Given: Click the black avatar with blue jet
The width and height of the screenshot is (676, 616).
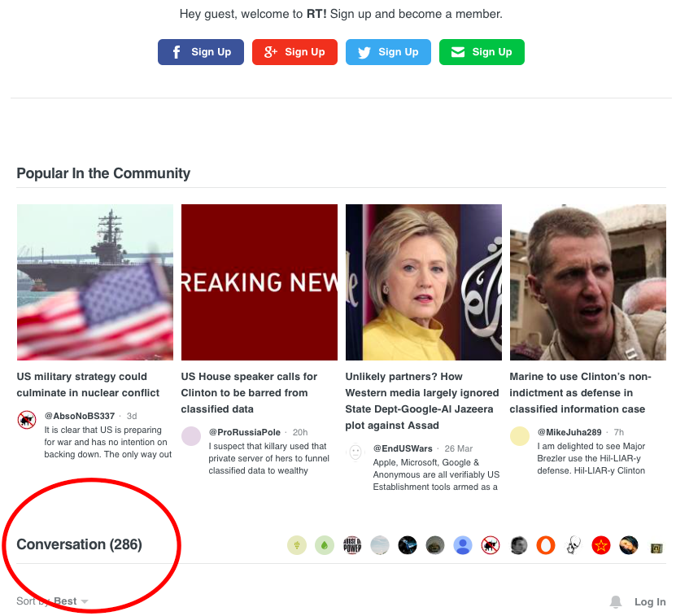Looking at the screenshot, I should pos(408,546).
